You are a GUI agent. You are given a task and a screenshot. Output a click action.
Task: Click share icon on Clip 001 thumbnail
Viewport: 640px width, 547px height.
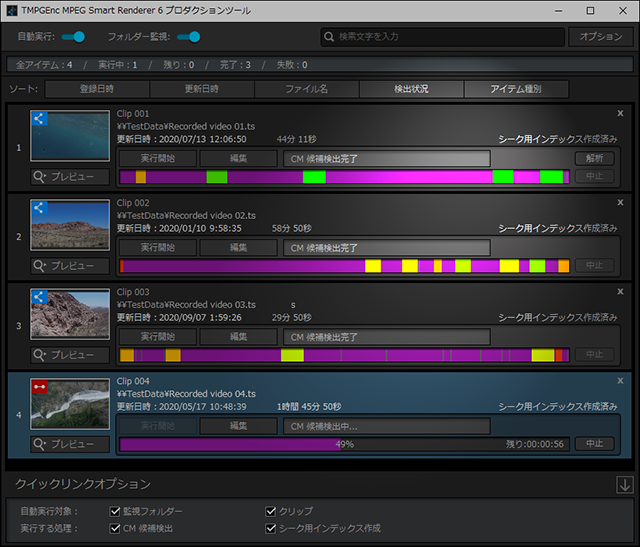tap(39, 119)
